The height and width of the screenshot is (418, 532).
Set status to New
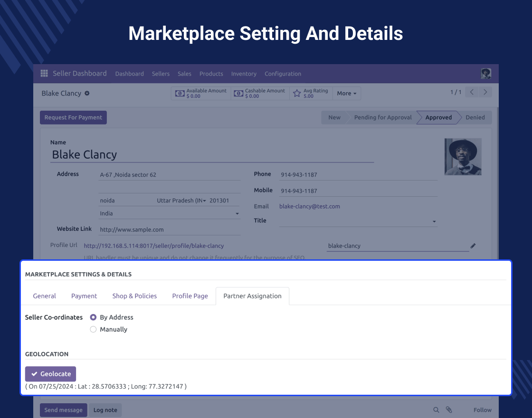[334, 117]
